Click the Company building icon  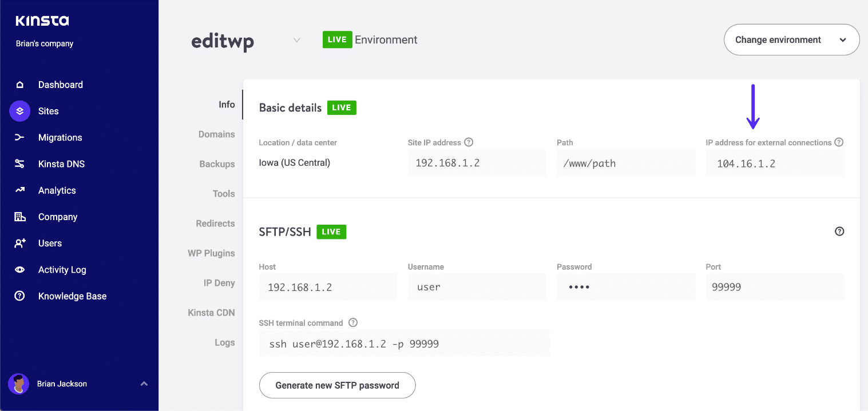pos(20,217)
